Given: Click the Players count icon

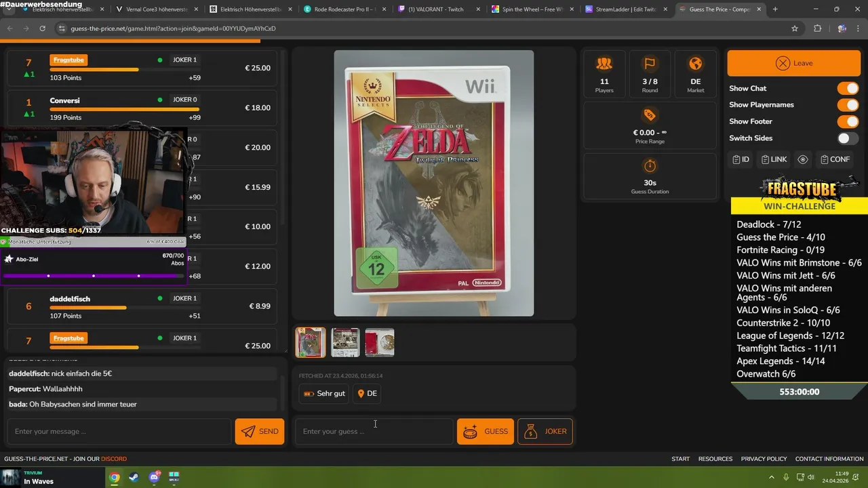Looking at the screenshot, I should [604, 64].
